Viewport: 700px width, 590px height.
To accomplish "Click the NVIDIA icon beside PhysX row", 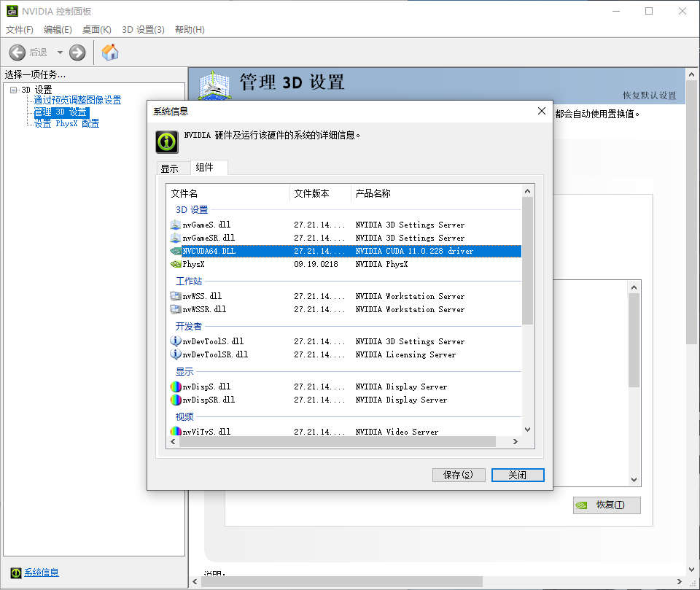I will click(176, 265).
